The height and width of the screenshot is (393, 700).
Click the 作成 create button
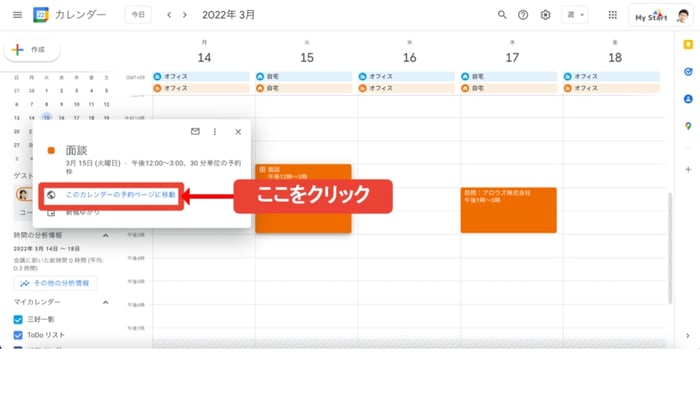tap(32, 50)
